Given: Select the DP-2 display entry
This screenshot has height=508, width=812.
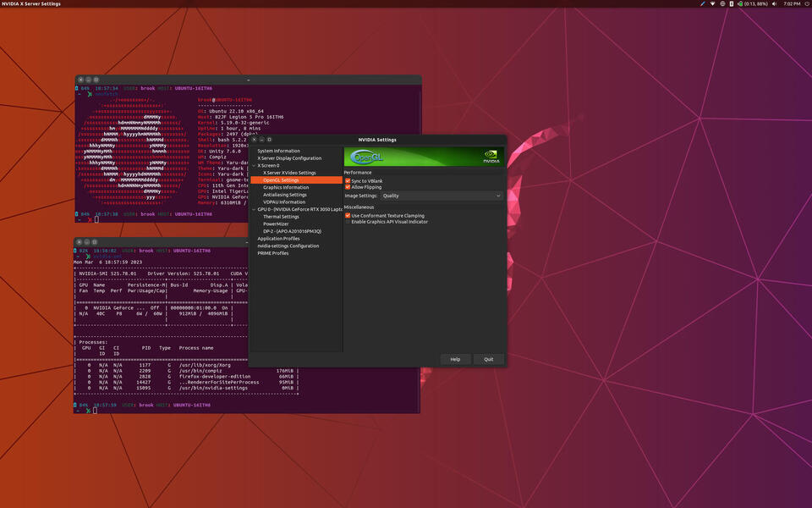Looking at the screenshot, I should click(292, 231).
